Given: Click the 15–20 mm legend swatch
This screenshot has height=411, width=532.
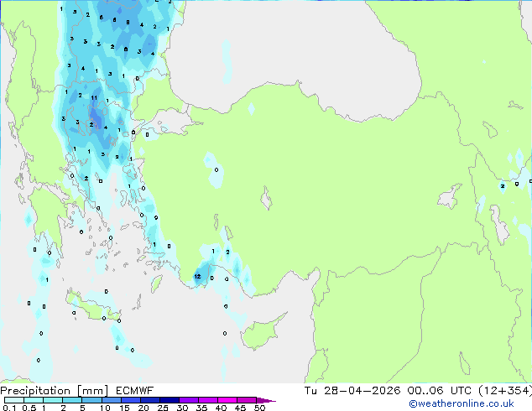Looking at the screenshot, I should [130, 400].
